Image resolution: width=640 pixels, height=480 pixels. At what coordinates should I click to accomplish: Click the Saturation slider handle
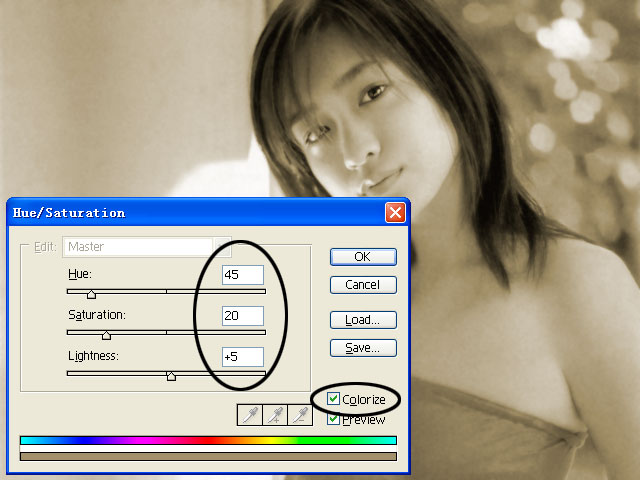tap(107, 335)
